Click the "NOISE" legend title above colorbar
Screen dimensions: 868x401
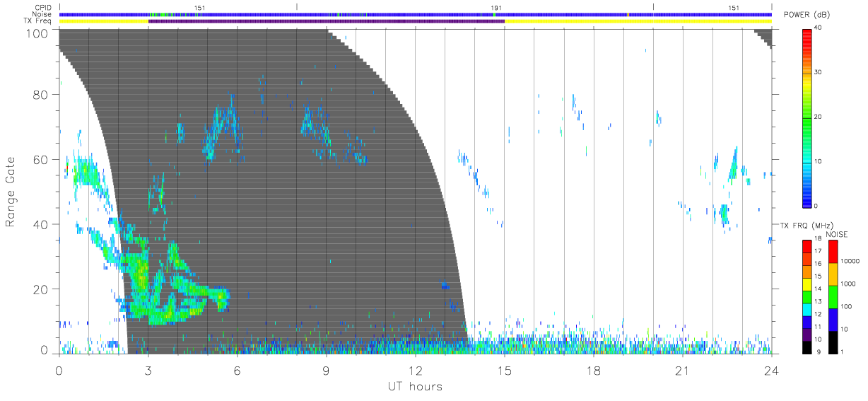click(837, 234)
